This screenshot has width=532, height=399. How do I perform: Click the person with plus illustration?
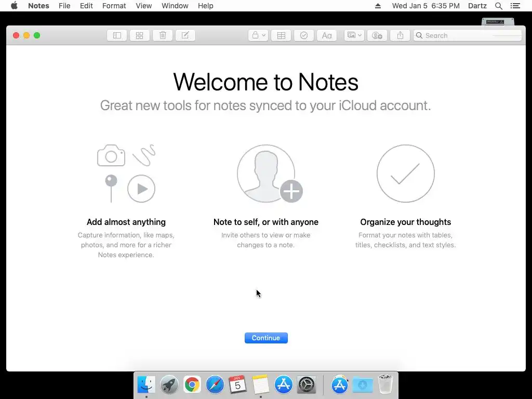click(270, 174)
